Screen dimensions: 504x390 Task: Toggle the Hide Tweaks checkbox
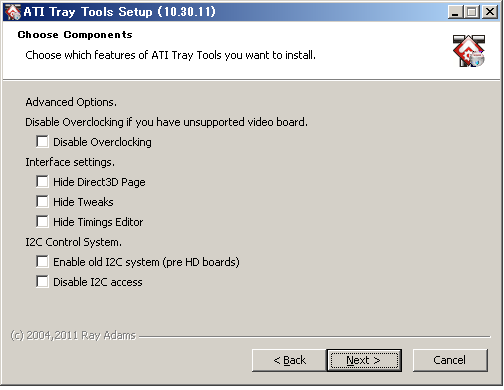coord(42,202)
